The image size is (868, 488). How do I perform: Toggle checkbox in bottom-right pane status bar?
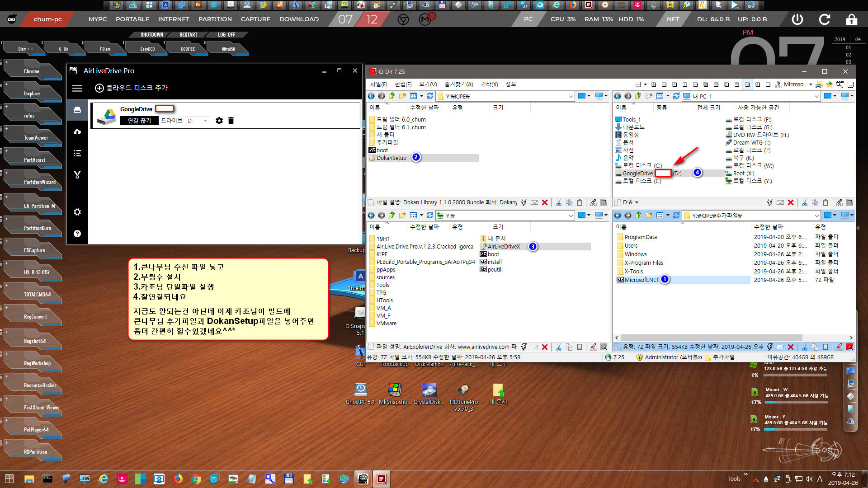(618, 347)
